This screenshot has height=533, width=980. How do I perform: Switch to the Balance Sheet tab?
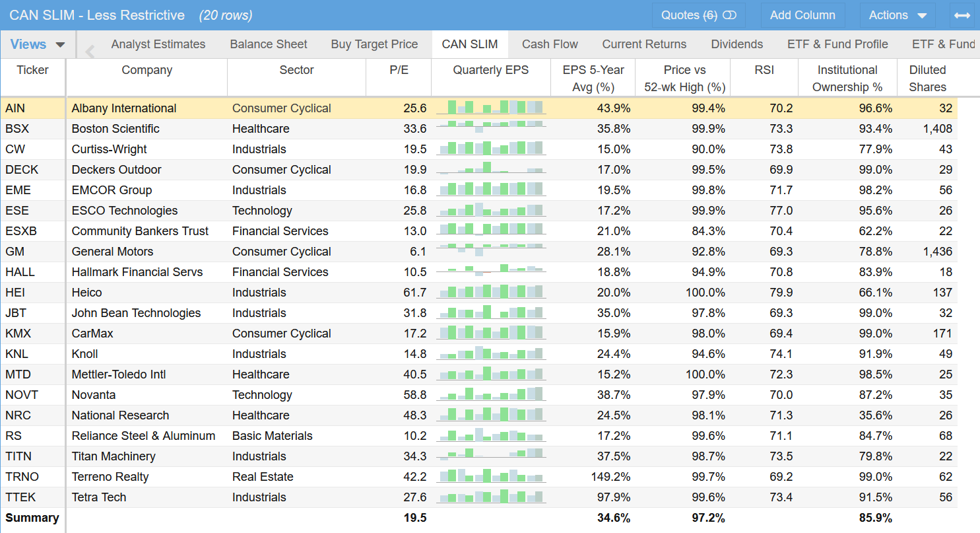[269, 44]
